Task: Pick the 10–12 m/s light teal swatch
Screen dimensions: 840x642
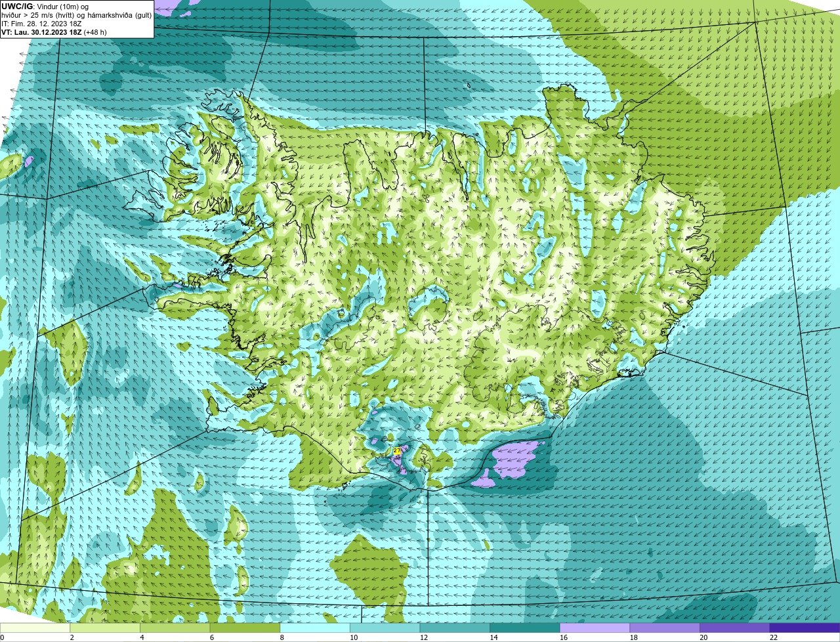Action: coord(385,628)
